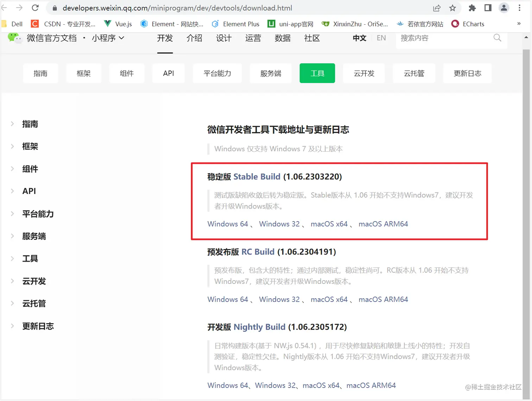Show more bookmarks with the double chevron
Viewport: 532px width, 401px height.
(x=519, y=24)
